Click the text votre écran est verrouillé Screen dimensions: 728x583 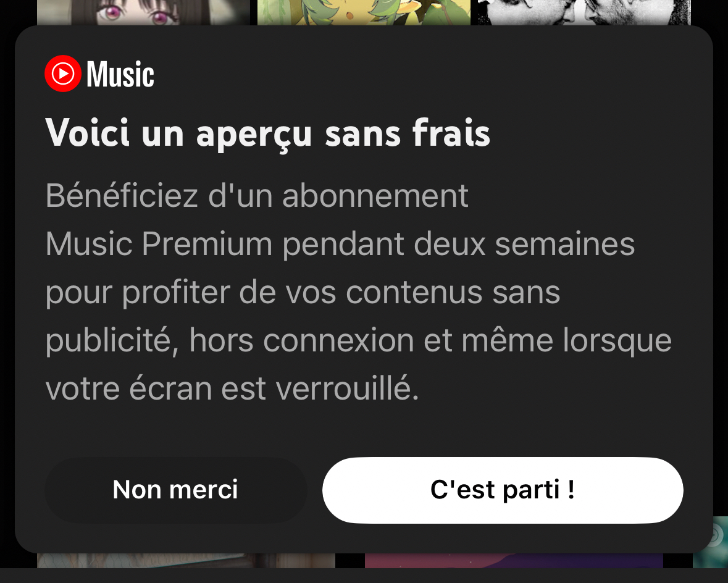coord(232,388)
